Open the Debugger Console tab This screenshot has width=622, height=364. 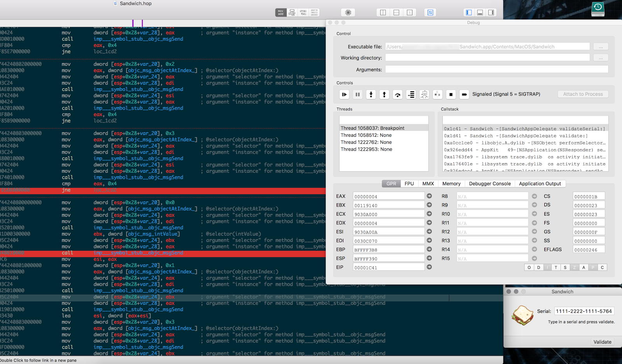[489, 183]
